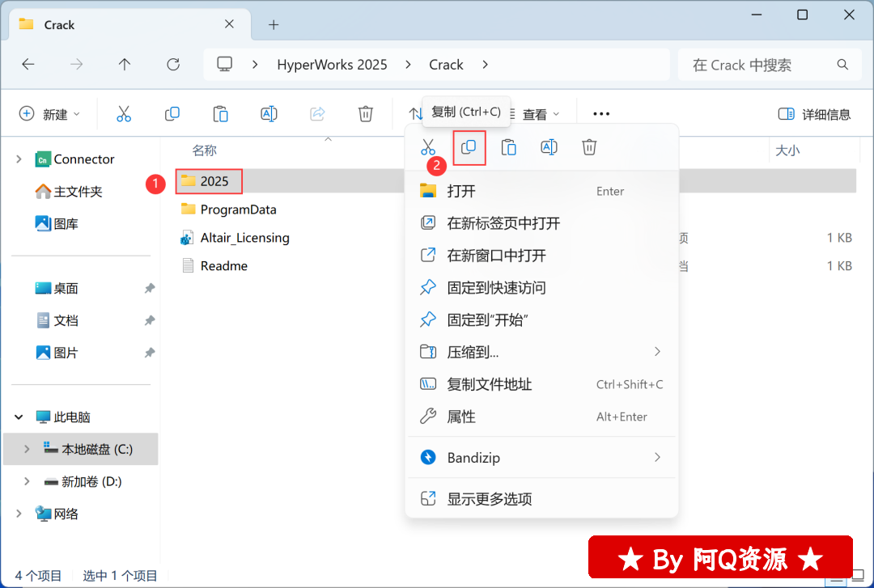Select 复制文件地址
Screen dimensions: 874x588
click(x=541, y=384)
